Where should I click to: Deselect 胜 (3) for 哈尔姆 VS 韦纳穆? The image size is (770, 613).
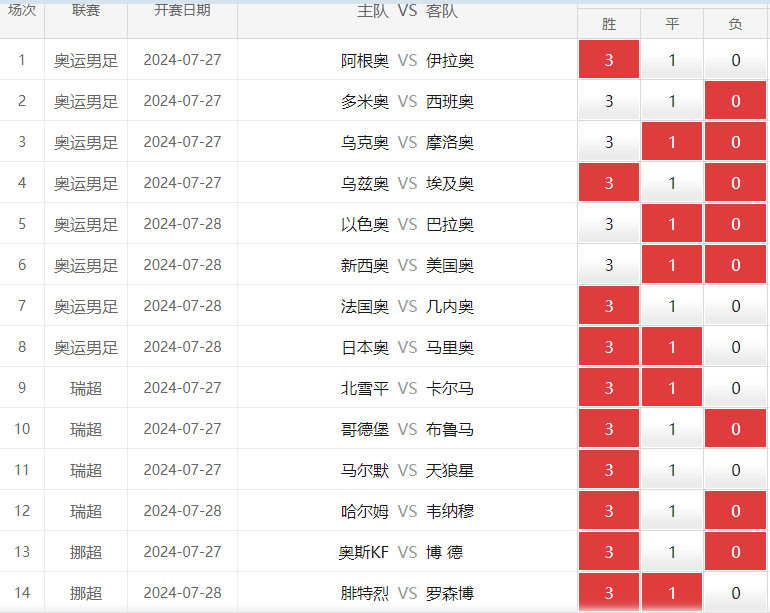[x=609, y=511]
